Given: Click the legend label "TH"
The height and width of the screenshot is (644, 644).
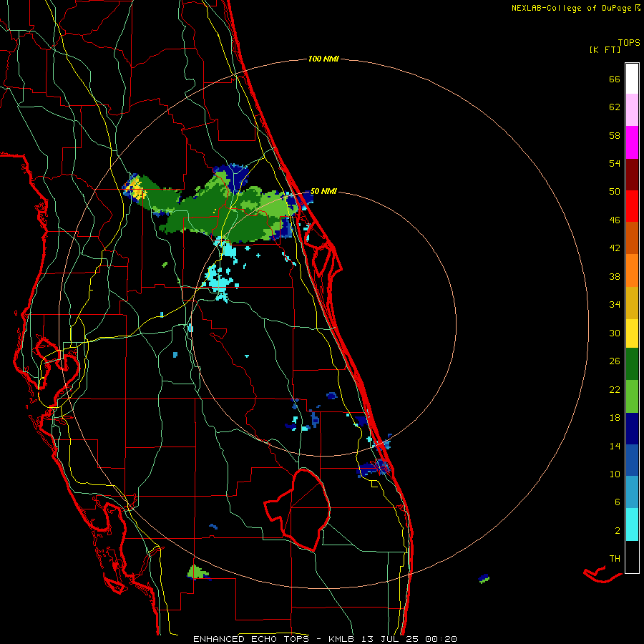Looking at the screenshot, I should tap(615, 559).
